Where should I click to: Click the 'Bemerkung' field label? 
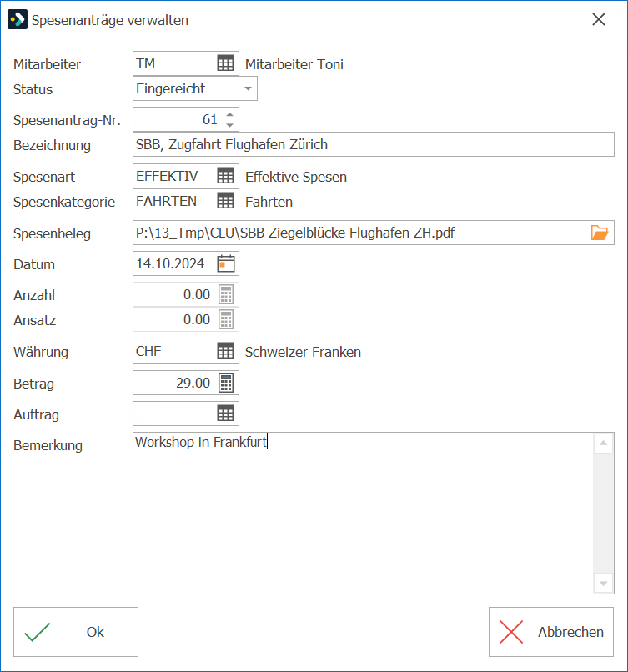click(x=48, y=445)
